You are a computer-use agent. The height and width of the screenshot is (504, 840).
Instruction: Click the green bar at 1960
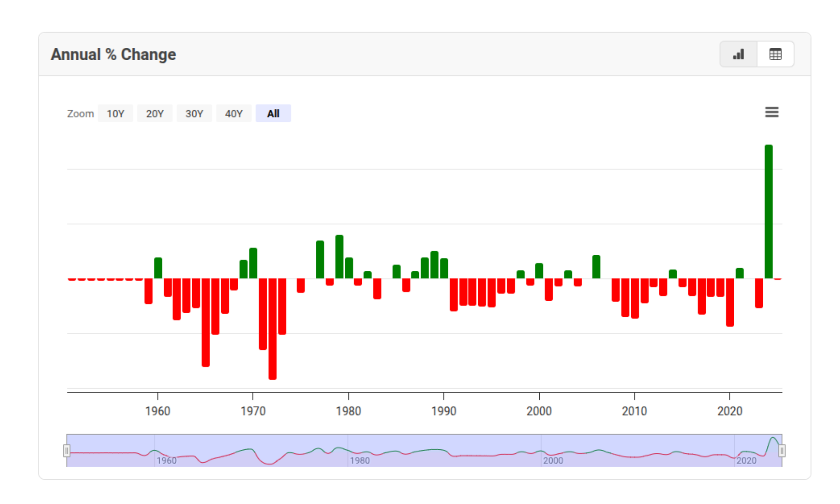pos(158,268)
